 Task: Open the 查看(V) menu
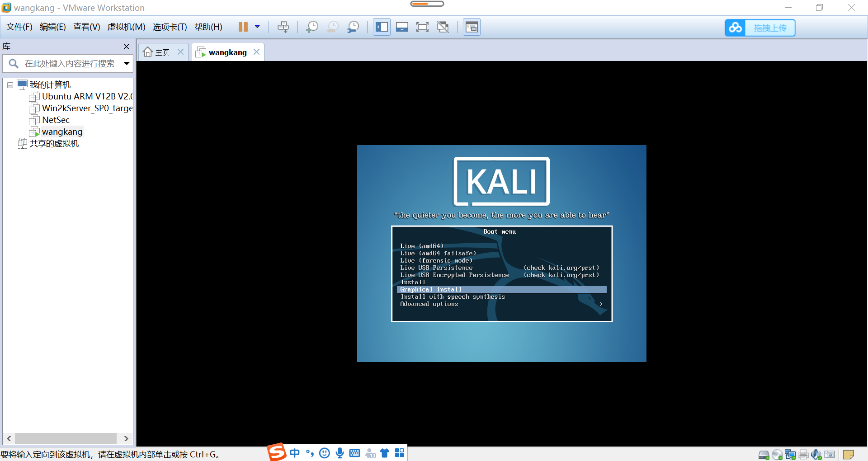(x=87, y=27)
